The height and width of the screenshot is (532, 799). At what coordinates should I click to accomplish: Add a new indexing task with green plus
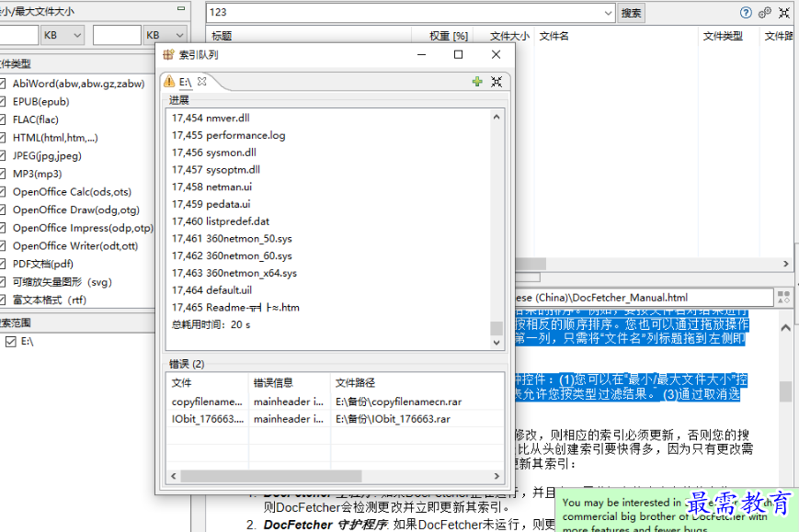click(x=477, y=82)
